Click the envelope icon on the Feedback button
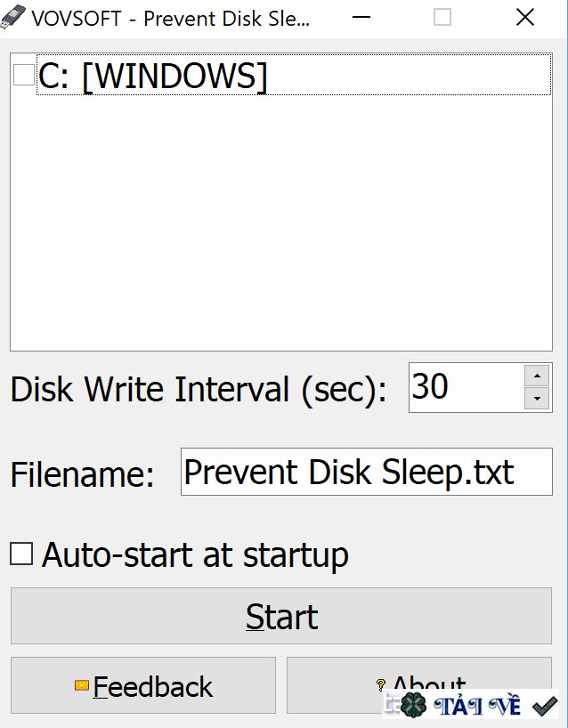 point(81,686)
